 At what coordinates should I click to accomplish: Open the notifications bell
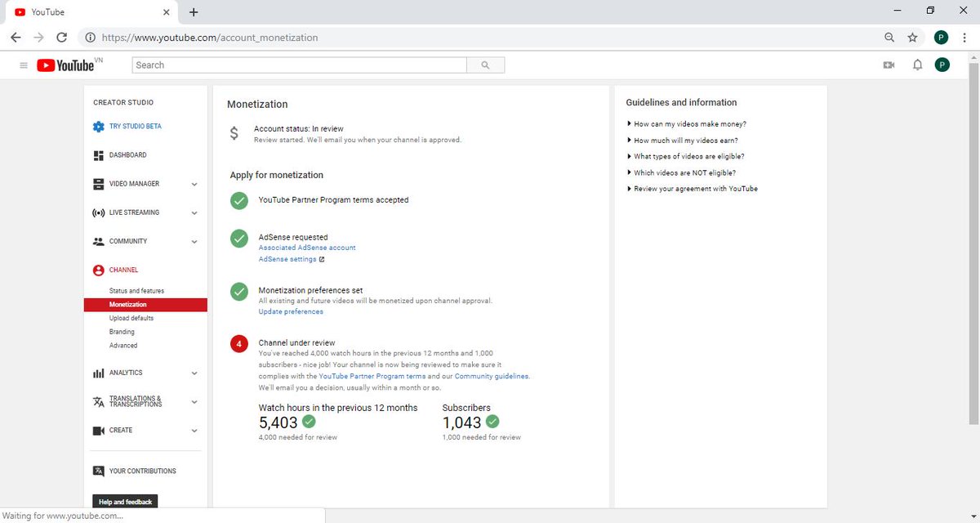[x=917, y=65]
